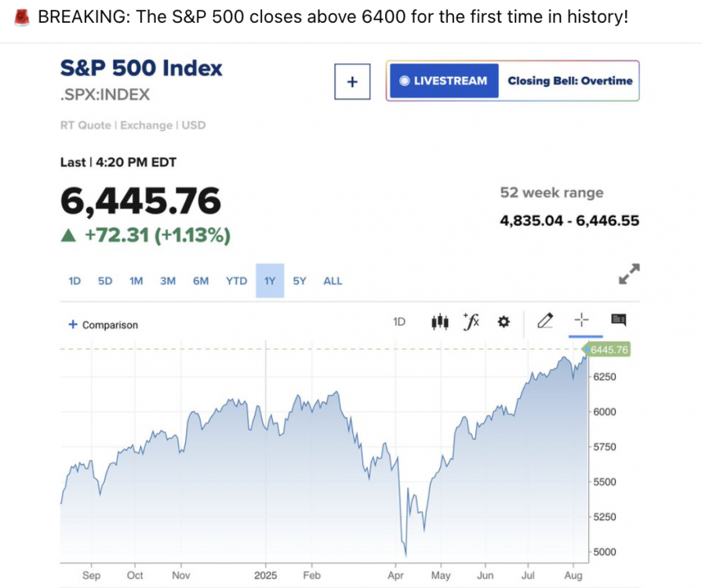
Task: Add S&P 500 to watchlist plus button
Action: (x=351, y=82)
